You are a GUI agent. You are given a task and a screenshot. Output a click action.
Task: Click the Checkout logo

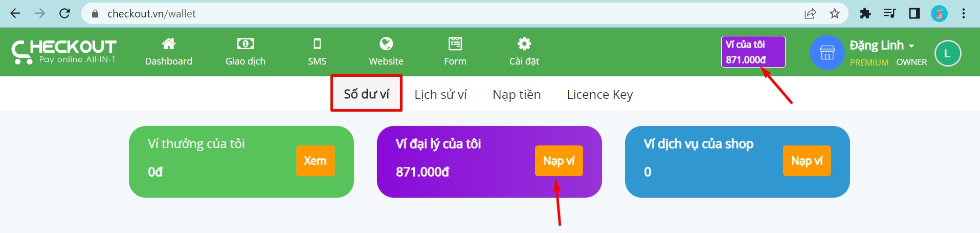pos(64,52)
